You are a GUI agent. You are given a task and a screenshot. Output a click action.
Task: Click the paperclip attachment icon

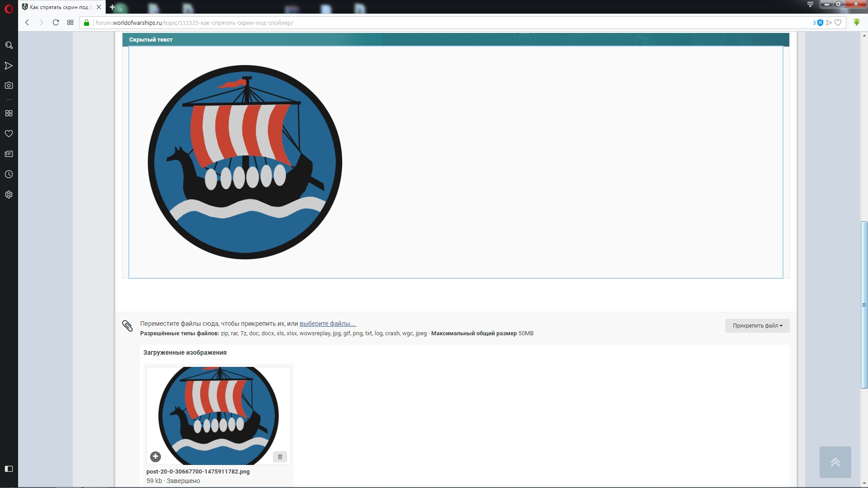[x=127, y=326]
